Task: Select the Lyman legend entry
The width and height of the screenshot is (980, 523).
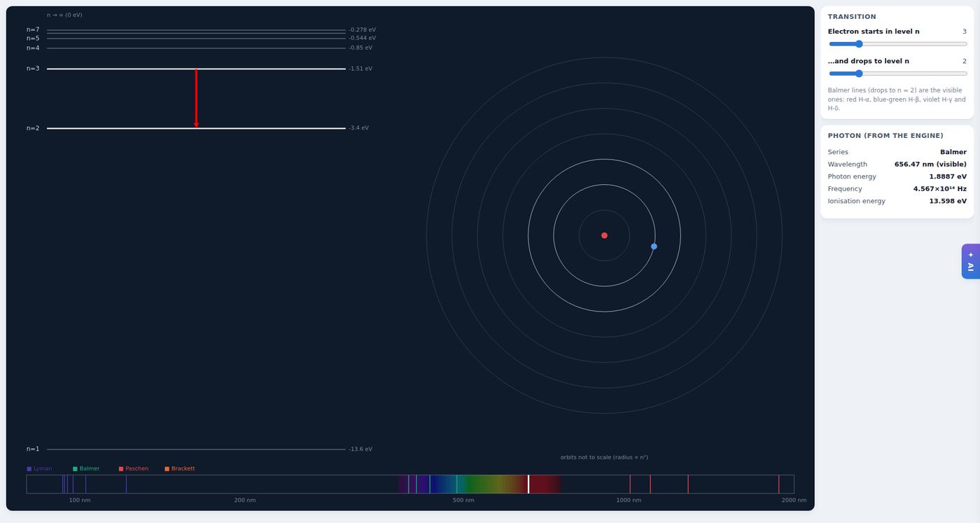Action: (39, 468)
